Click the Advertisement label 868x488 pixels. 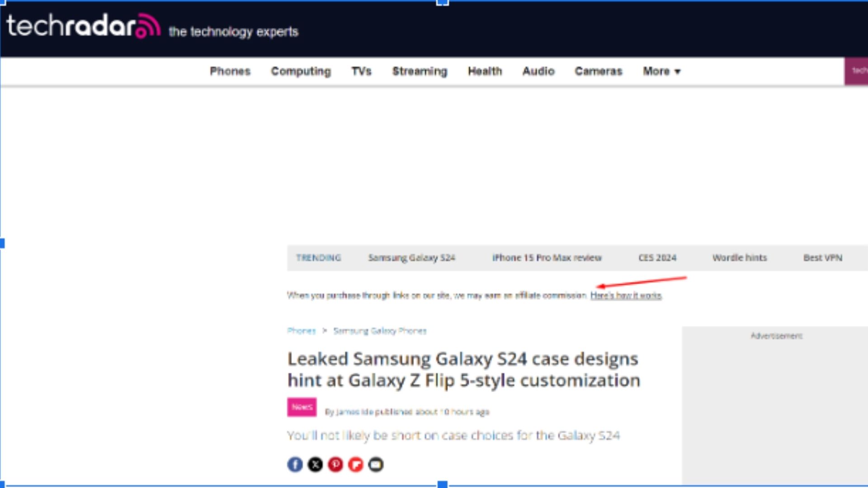[777, 336]
